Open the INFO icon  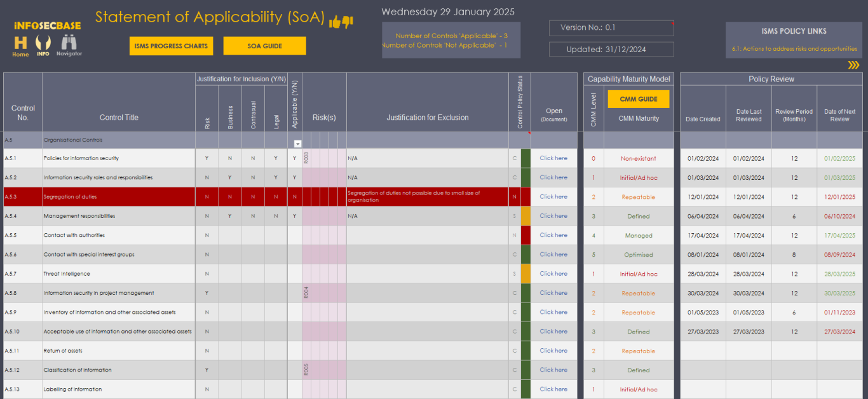[43, 45]
